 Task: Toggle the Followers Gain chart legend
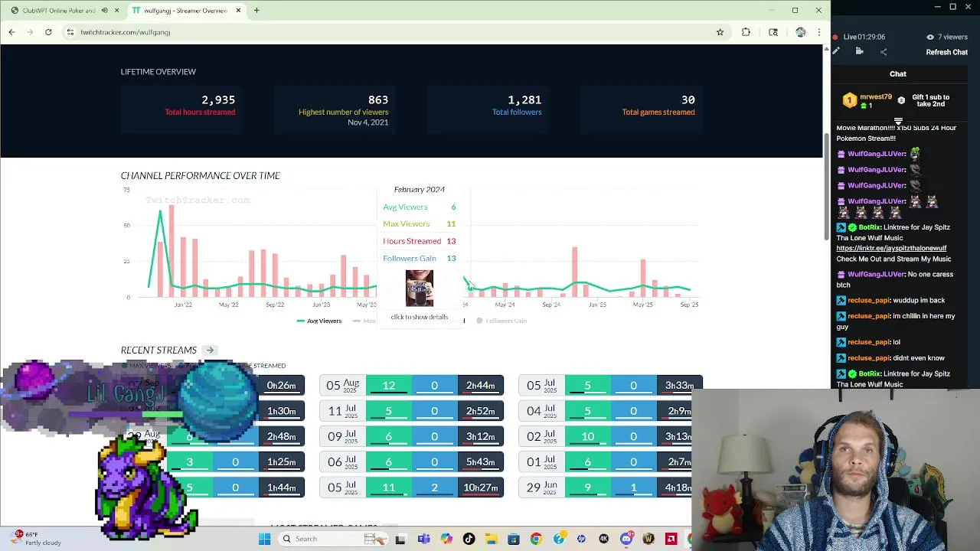pyautogui.click(x=501, y=321)
